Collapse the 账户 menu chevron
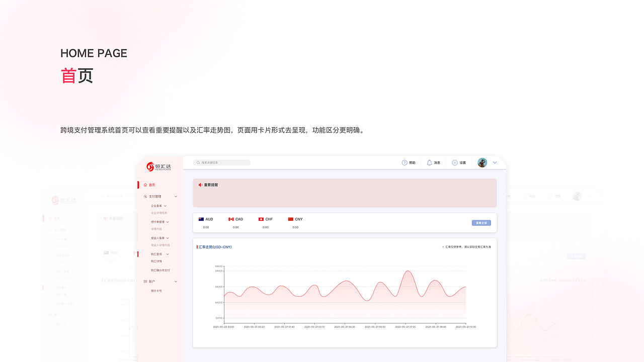The image size is (644, 362). (x=176, y=282)
